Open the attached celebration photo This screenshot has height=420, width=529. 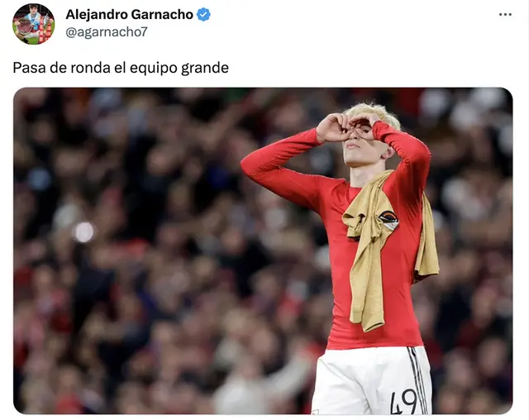[263, 251]
